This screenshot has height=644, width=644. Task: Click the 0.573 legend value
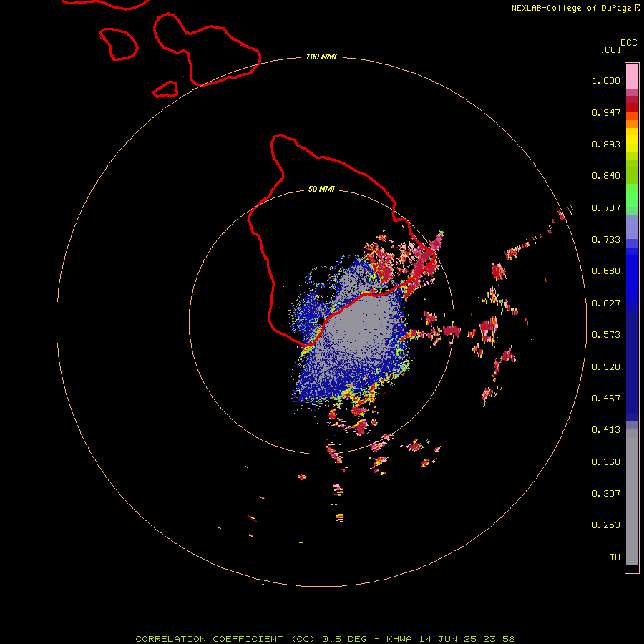[x=606, y=335]
